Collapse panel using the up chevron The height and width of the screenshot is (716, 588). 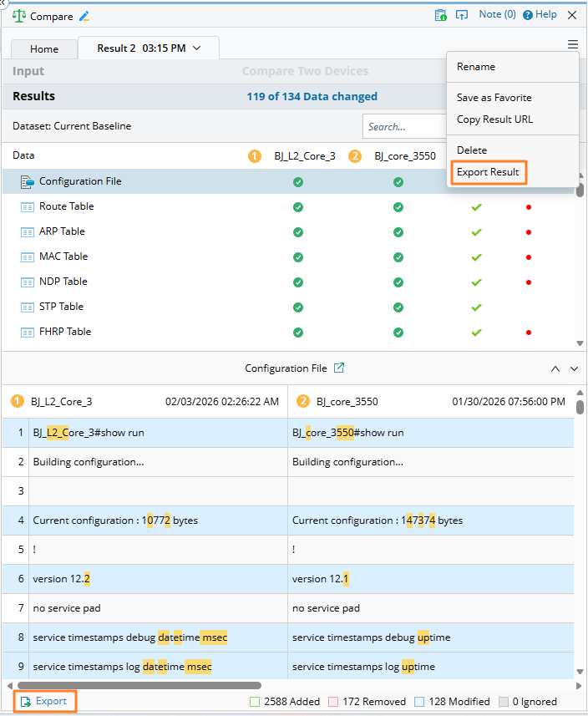[555, 368]
